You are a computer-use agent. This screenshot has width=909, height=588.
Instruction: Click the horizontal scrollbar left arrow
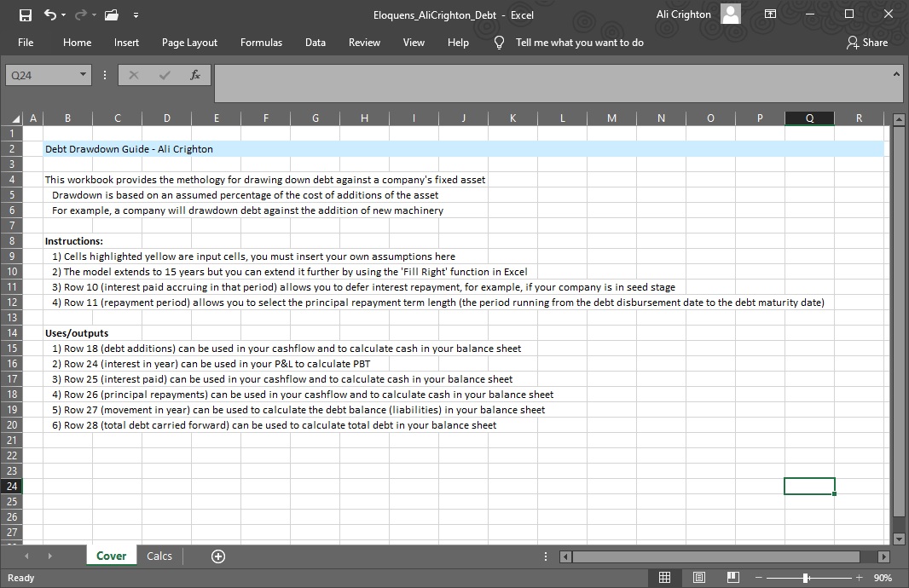(566, 556)
